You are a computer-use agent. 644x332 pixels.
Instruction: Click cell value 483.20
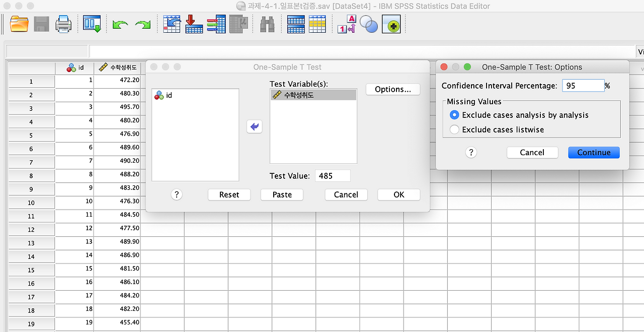[117, 187]
